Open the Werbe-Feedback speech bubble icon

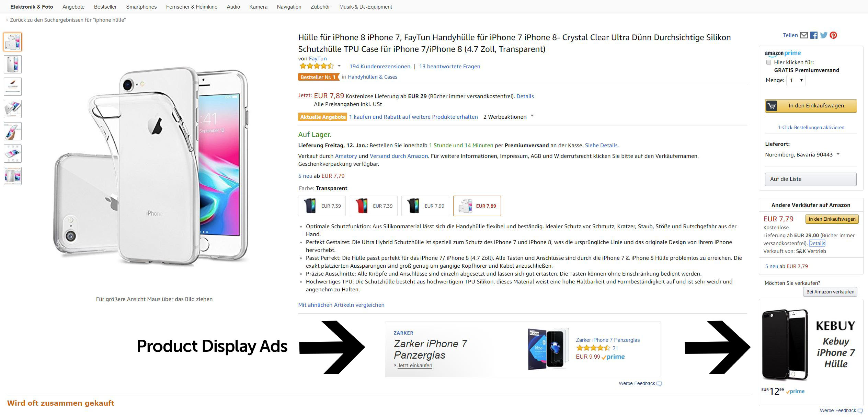coord(659,383)
